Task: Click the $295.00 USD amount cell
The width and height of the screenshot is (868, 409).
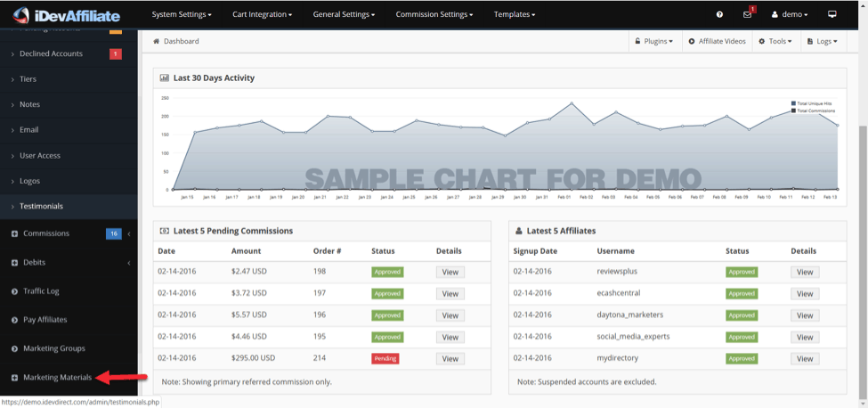Action: tap(251, 358)
